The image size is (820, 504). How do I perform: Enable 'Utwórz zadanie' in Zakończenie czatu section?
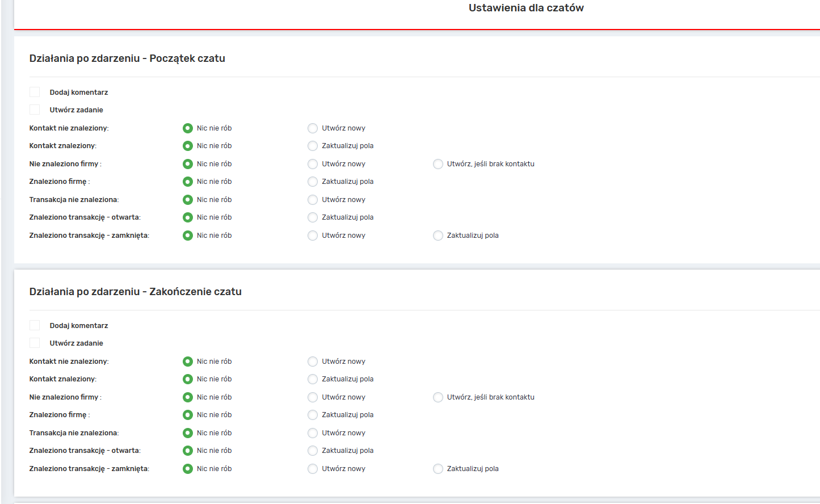35,343
